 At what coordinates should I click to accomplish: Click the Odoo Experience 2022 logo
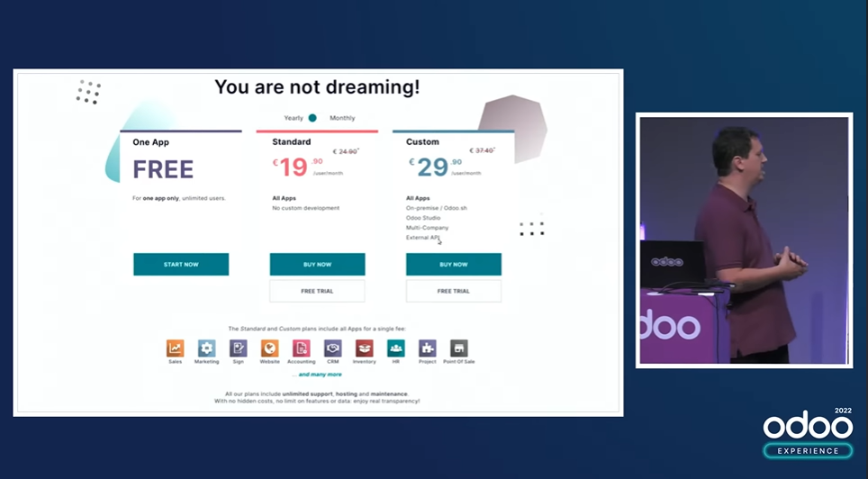click(x=809, y=432)
